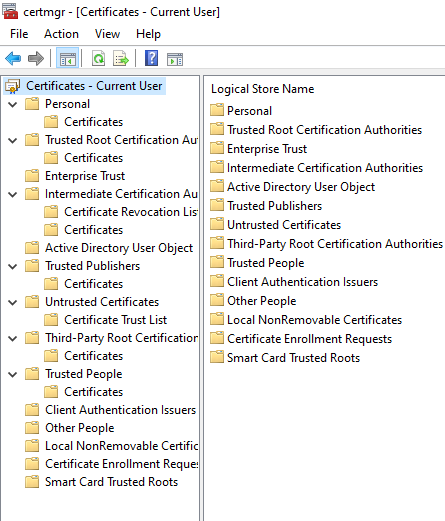Collapse the Trusted Publishers tree node
The height and width of the screenshot is (521, 445).
pos(13,266)
